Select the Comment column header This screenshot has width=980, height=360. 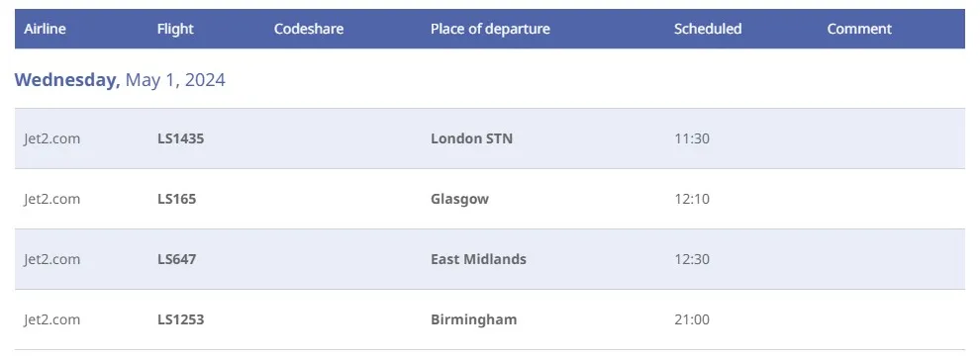859,29
